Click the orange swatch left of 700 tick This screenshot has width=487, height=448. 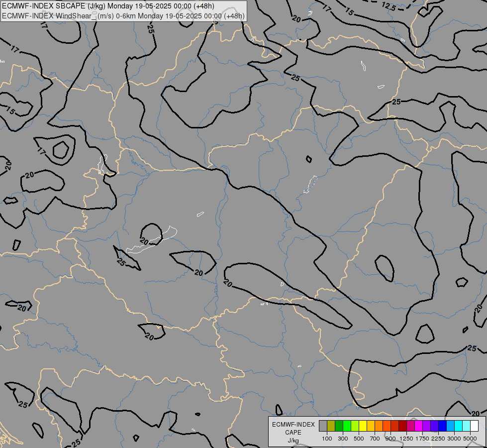point(379,426)
